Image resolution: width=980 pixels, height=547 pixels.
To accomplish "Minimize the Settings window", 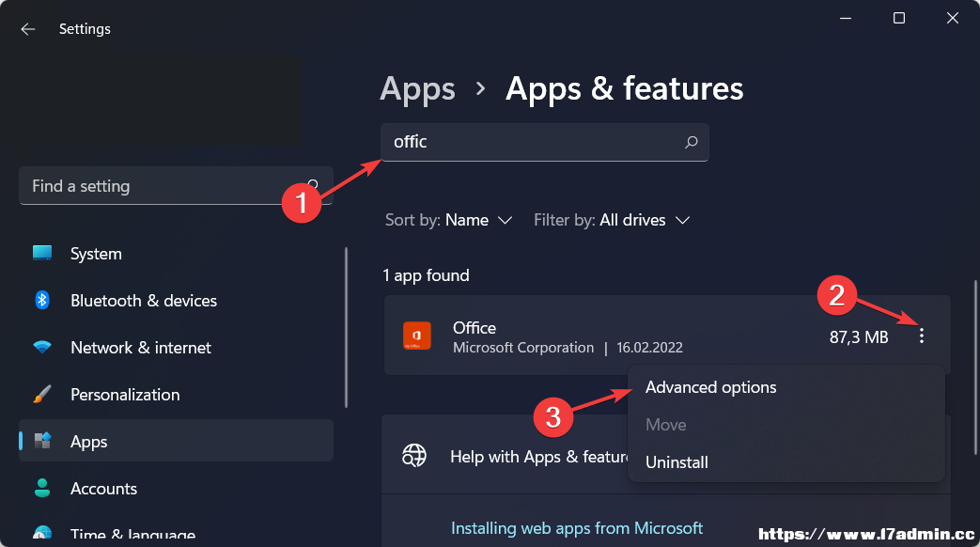I will pyautogui.click(x=846, y=18).
